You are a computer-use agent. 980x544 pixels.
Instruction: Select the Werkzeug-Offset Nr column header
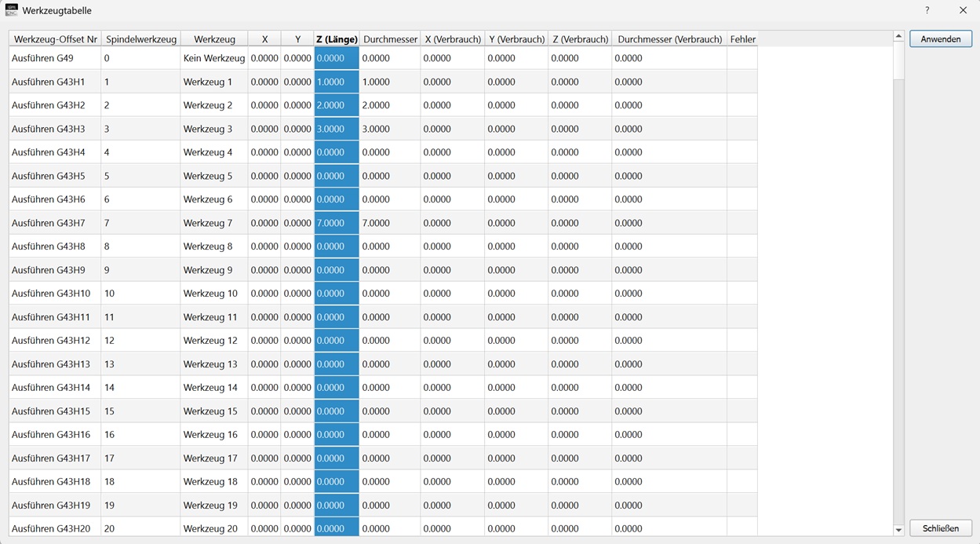click(x=56, y=38)
